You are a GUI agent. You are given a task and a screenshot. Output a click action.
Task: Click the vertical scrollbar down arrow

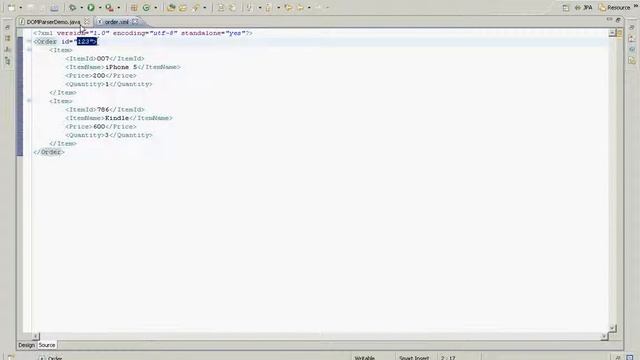pos(612,328)
